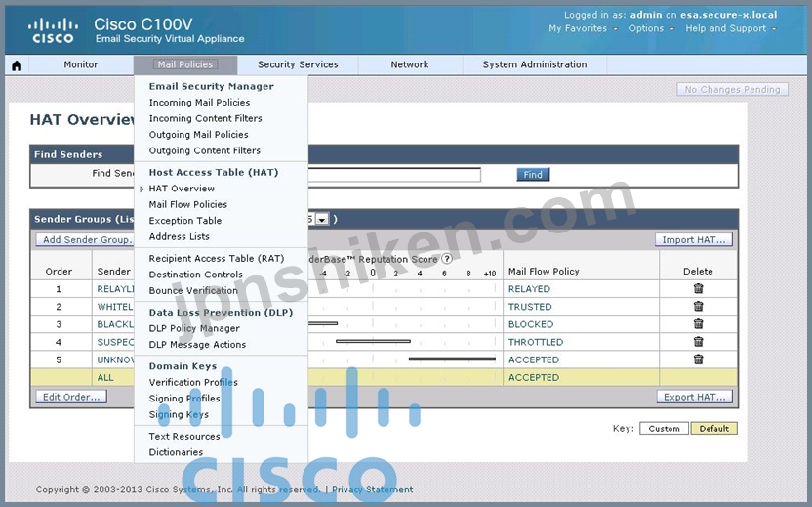
Task: Click the Mail Flow Policy column header
Action: [544, 272]
